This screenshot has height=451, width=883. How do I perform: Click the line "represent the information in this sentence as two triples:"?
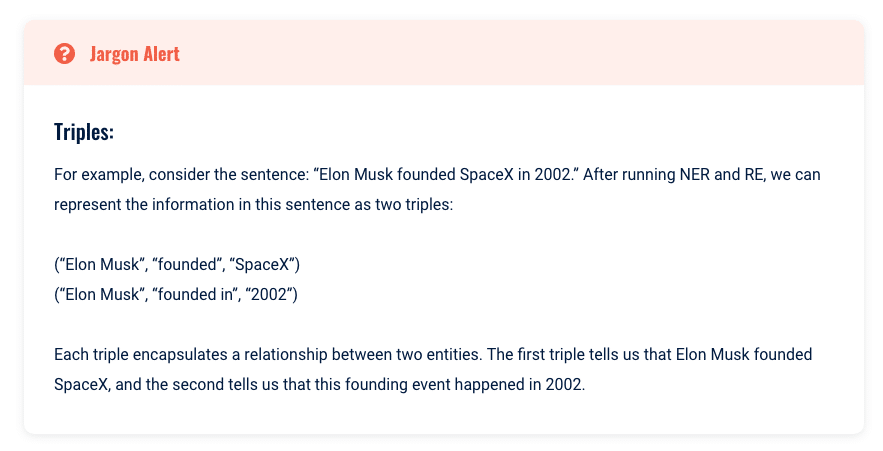click(254, 204)
